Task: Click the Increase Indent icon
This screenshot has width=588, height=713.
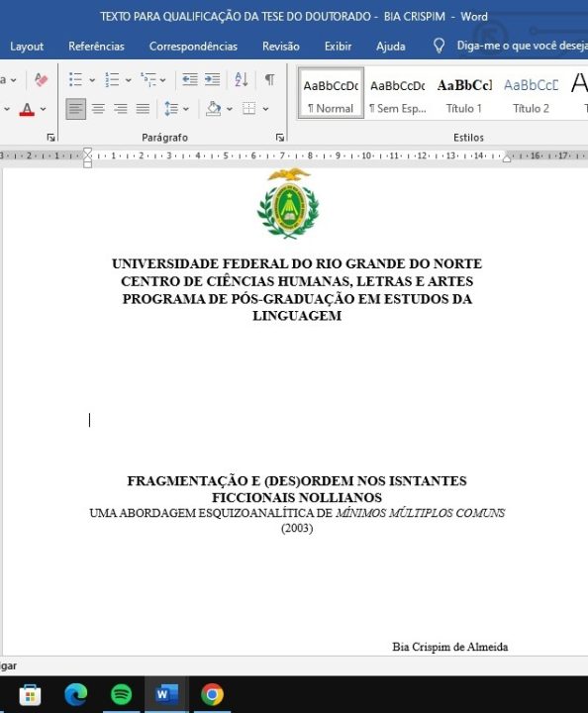Action: 212,79
